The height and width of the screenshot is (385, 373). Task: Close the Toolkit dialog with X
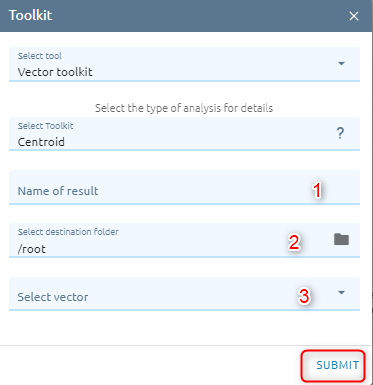354,16
